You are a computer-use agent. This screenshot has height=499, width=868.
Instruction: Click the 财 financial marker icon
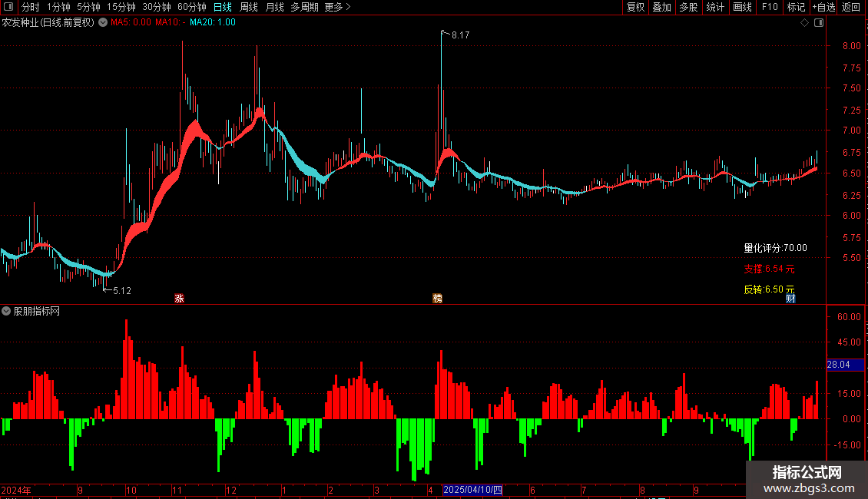[x=790, y=298]
